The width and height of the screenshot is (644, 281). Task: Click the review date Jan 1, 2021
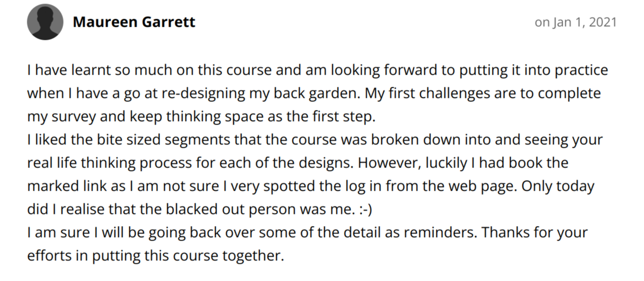click(575, 22)
